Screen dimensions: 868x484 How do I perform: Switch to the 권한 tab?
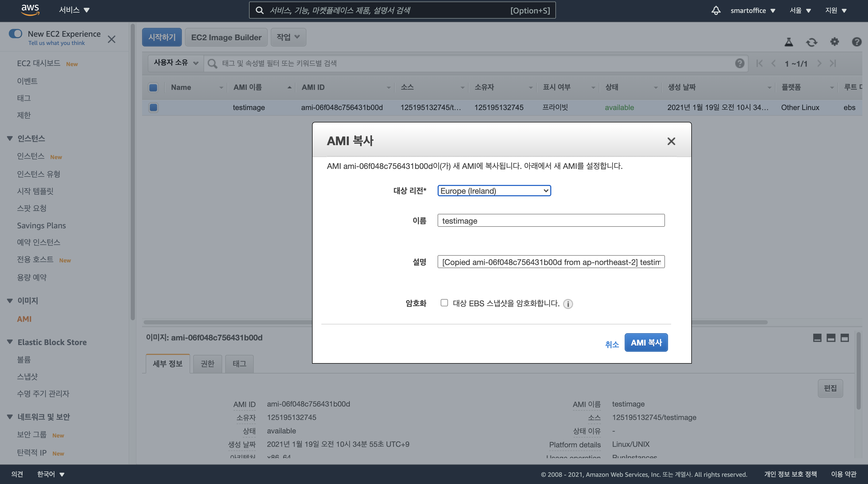[x=207, y=364]
